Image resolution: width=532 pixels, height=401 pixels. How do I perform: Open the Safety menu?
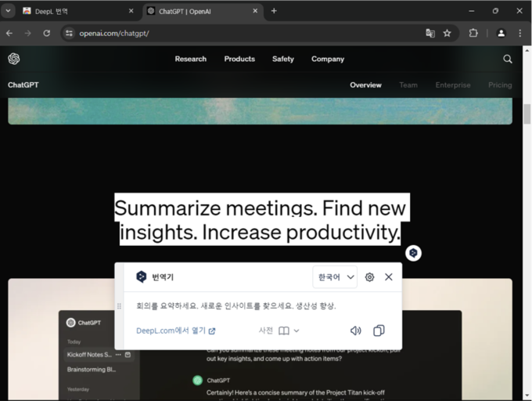[283, 59]
